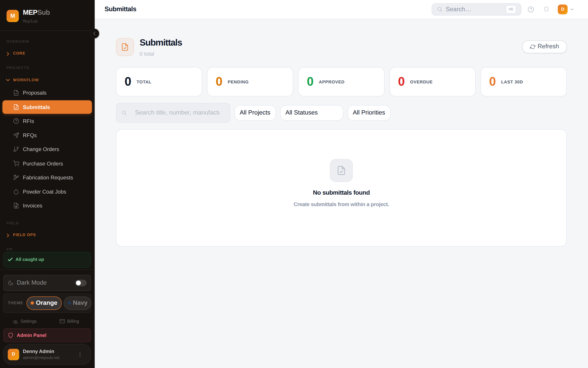Select the Orange theme option
The width and height of the screenshot is (588, 368).
point(44,303)
